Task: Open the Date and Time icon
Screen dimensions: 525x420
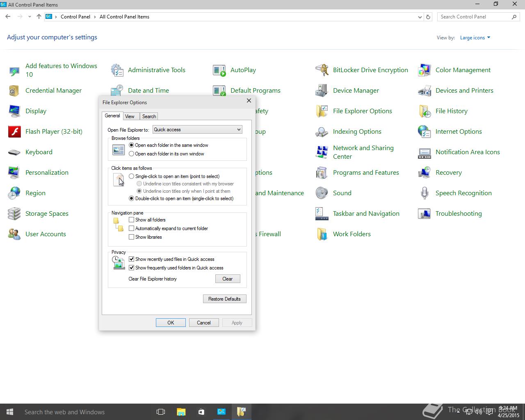Action: tap(117, 91)
